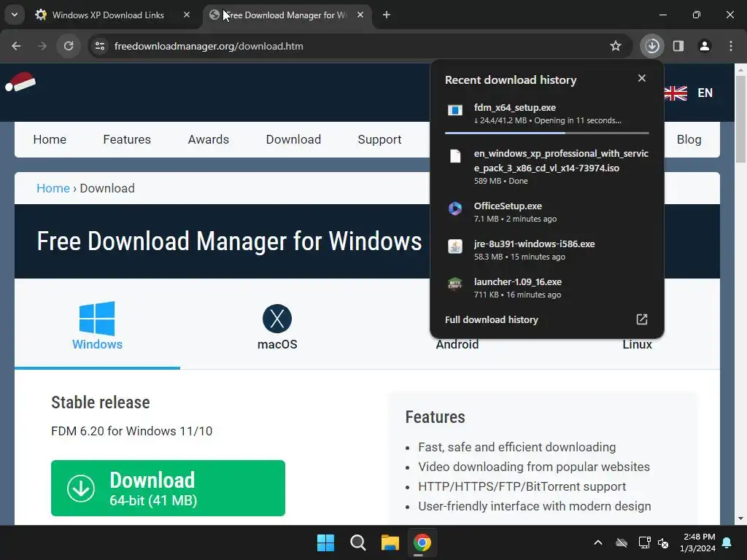
Task: Open the Windows Start menu
Action: point(326,542)
